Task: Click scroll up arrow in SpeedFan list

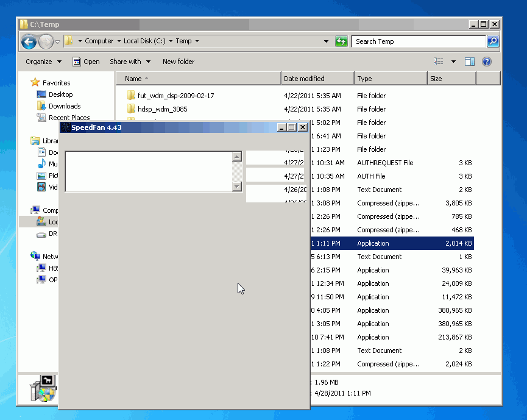Action: tap(237, 157)
